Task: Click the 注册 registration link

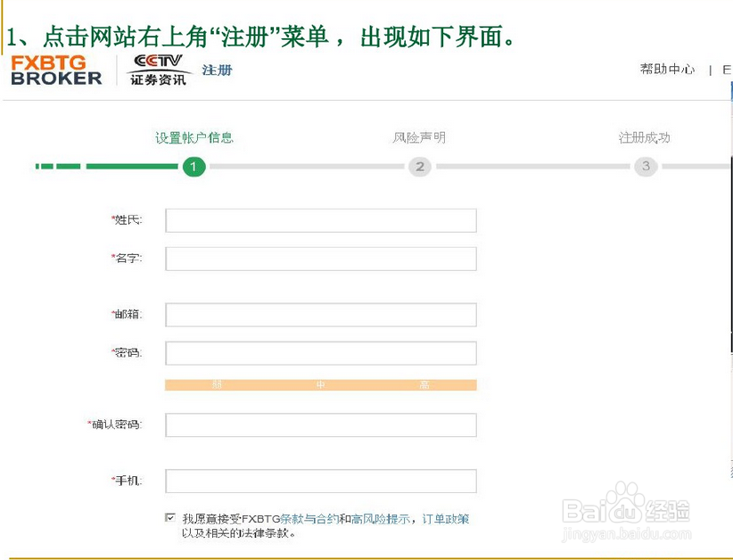Action: point(216,69)
